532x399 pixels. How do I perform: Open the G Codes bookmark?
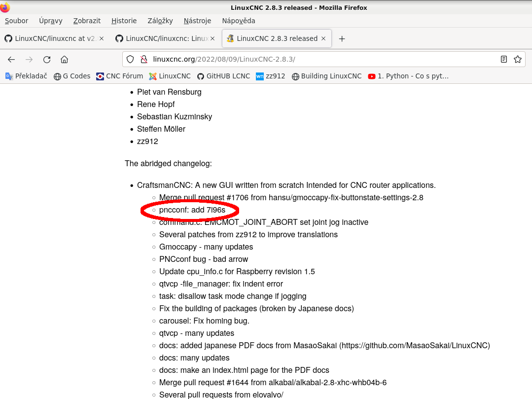pos(71,76)
